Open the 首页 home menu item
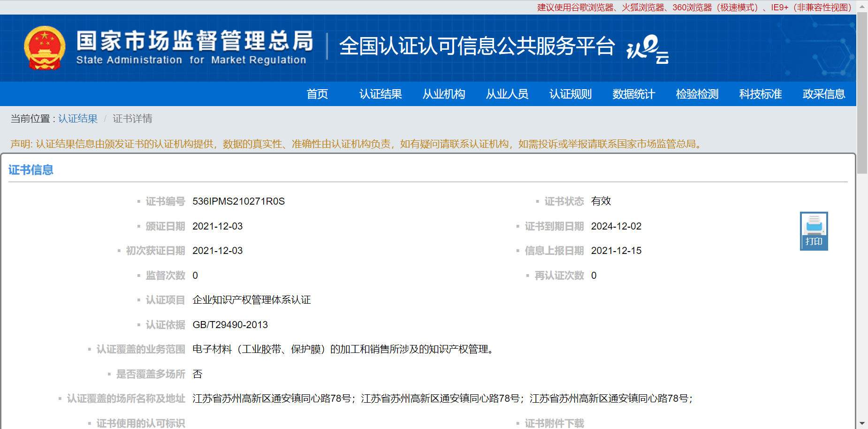Image resolution: width=868 pixels, height=429 pixels. click(317, 94)
